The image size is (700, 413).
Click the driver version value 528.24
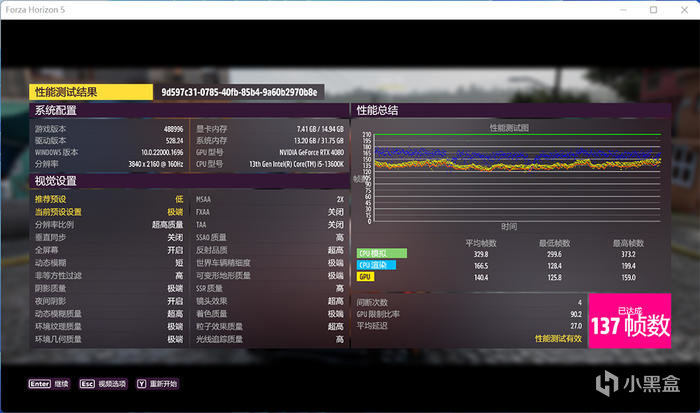(x=175, y=141)
